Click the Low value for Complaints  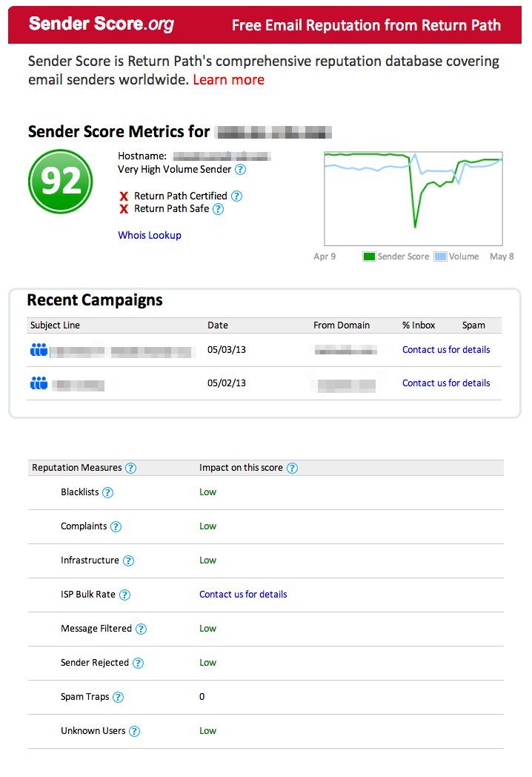click(208, 526)
